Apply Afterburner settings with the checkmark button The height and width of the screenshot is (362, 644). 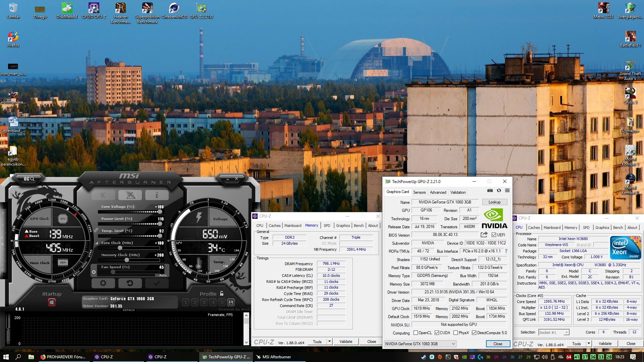tap(157, 283)
